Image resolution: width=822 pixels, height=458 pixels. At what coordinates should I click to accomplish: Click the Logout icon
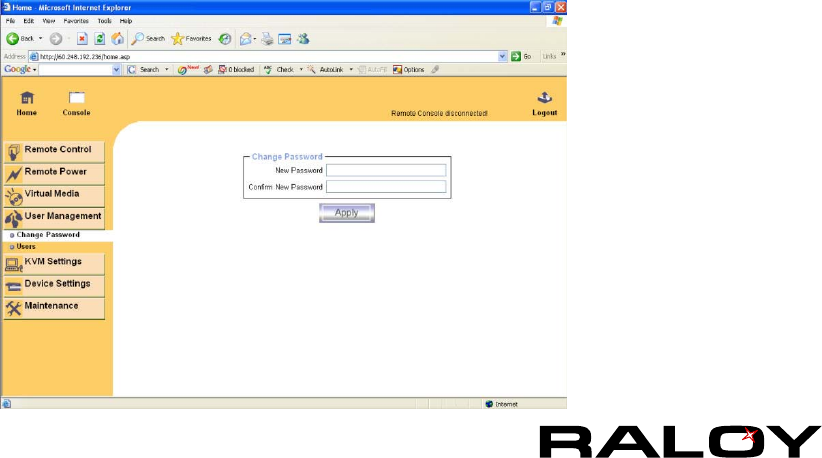coord(545,97)
